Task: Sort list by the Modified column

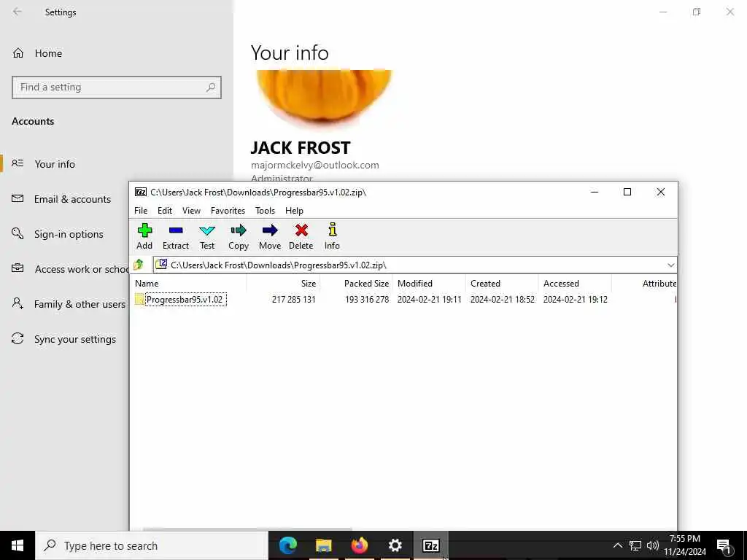Action: (429, 284)
